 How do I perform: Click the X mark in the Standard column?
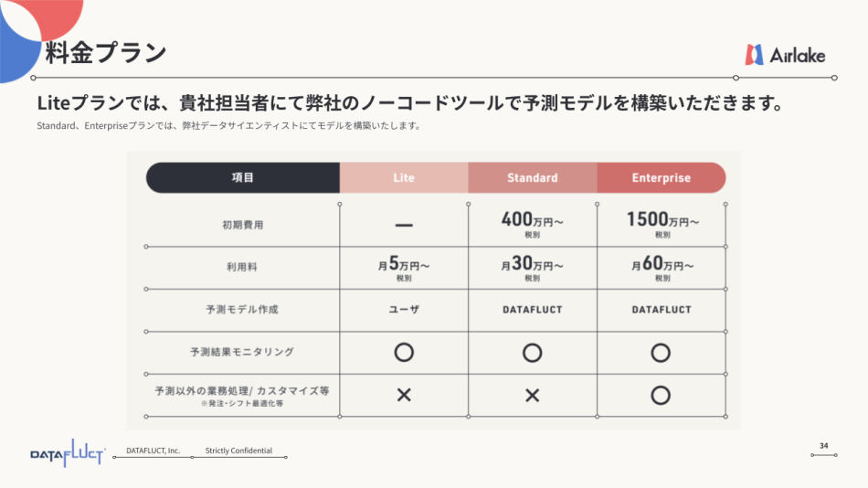coord(533,395)
